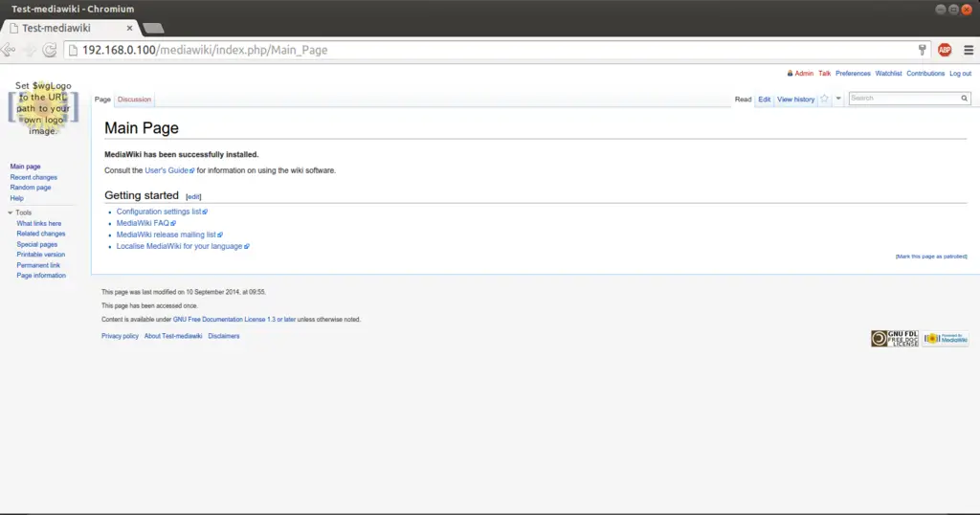The image size is (980, 515).
Task: Click the new tab button
Action: pyautogui.click(x=153, y=28)
